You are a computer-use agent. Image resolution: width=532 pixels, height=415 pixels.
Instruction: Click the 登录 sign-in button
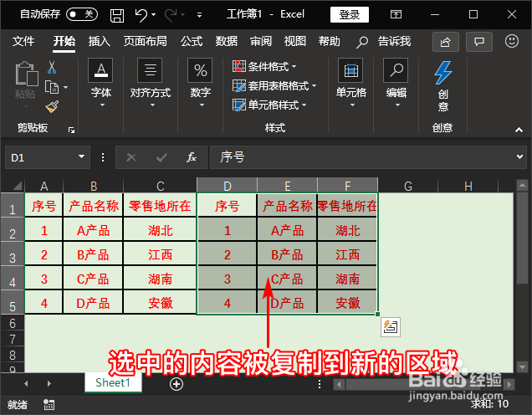tap(350, 14)
